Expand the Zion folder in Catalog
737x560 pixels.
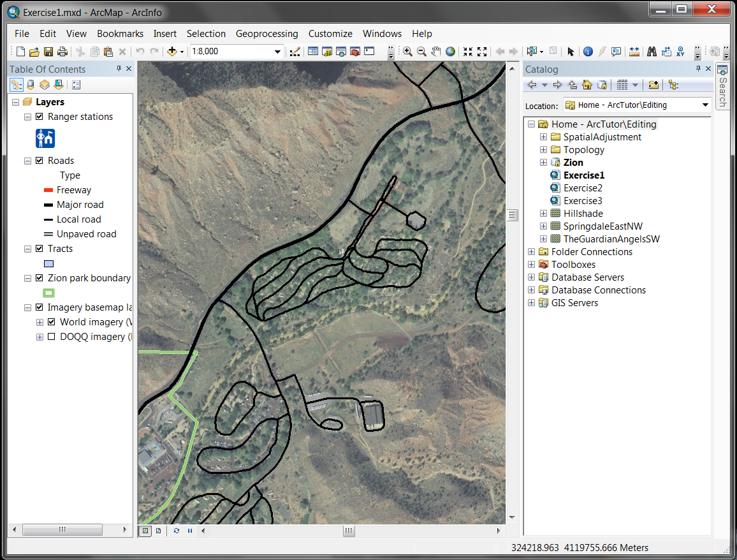[543, 163]
